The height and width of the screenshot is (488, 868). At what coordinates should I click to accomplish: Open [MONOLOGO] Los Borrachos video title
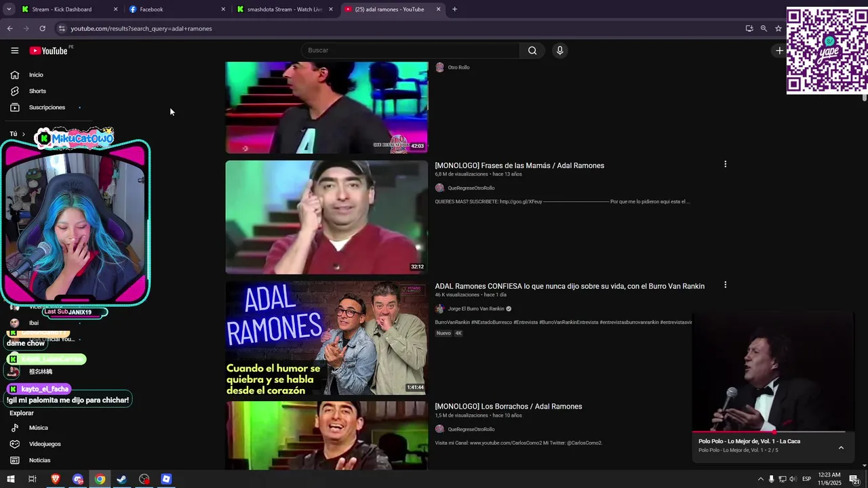[x=509, y=407]
